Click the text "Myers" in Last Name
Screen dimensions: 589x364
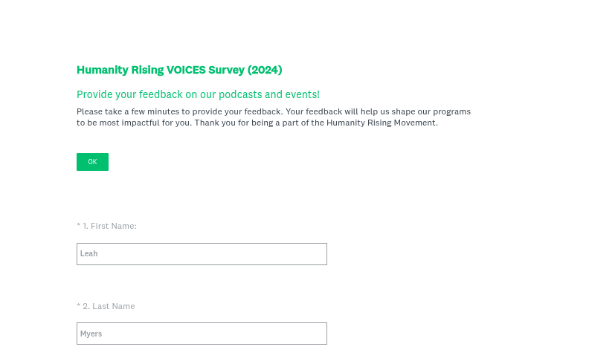91,334
